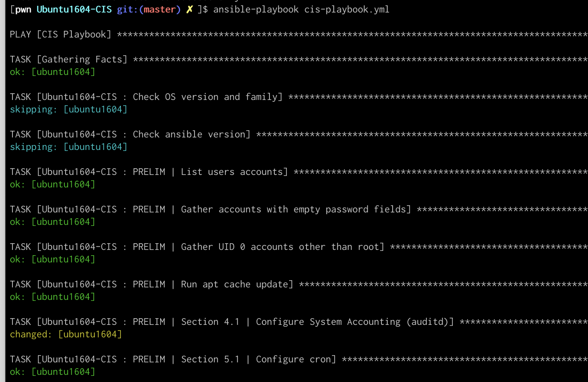Click the PLAY [CIS Playbook] header line
The height and width of the screenshot is (382, 588).
pos(298,34)
